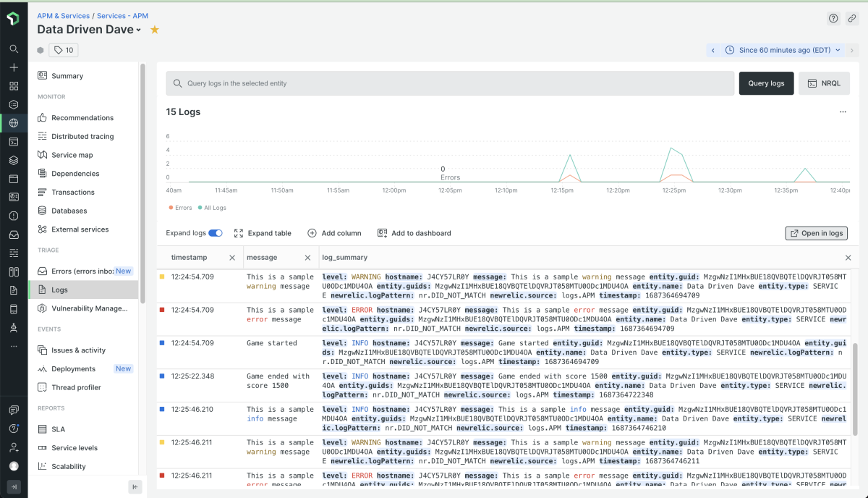The image size is (868, 498).
Task: Open the help question mark icon
Action: [x=833, y=19]
